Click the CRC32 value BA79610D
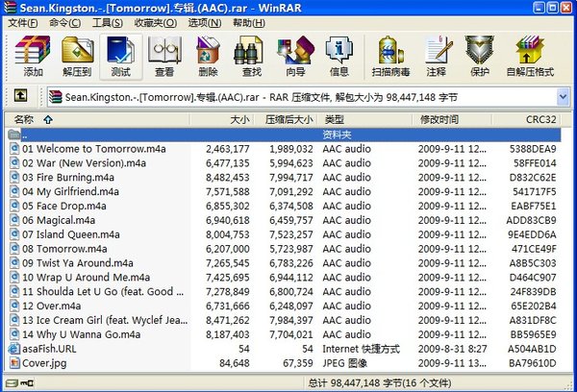Viewport: 577px width, 392px height. tap(533, 363)
